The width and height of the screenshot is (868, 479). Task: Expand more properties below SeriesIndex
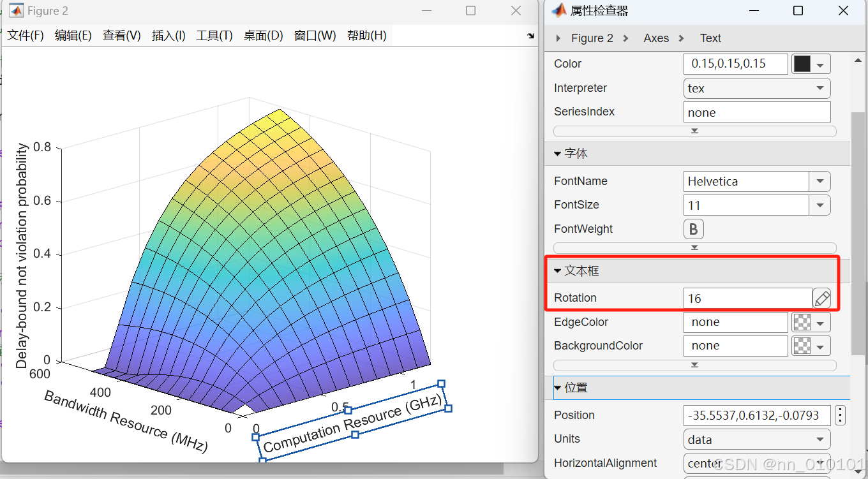[694, 131]
